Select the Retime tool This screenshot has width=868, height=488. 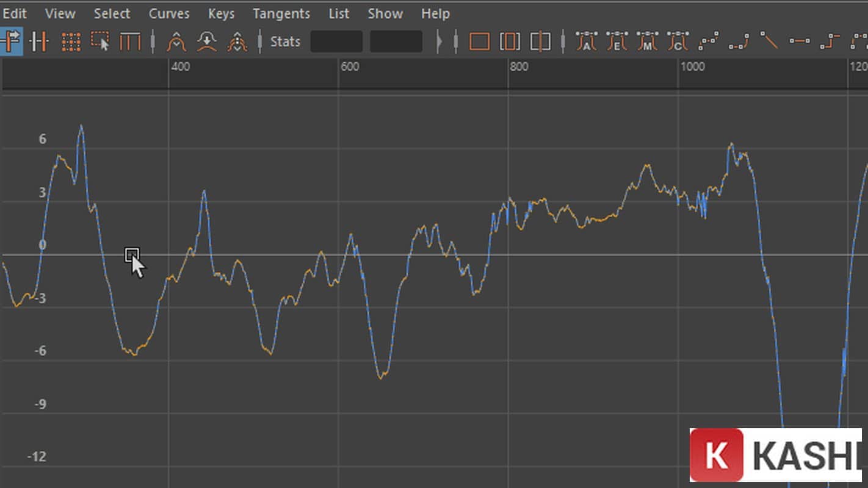pyautogui.click(x=130, y=41)
